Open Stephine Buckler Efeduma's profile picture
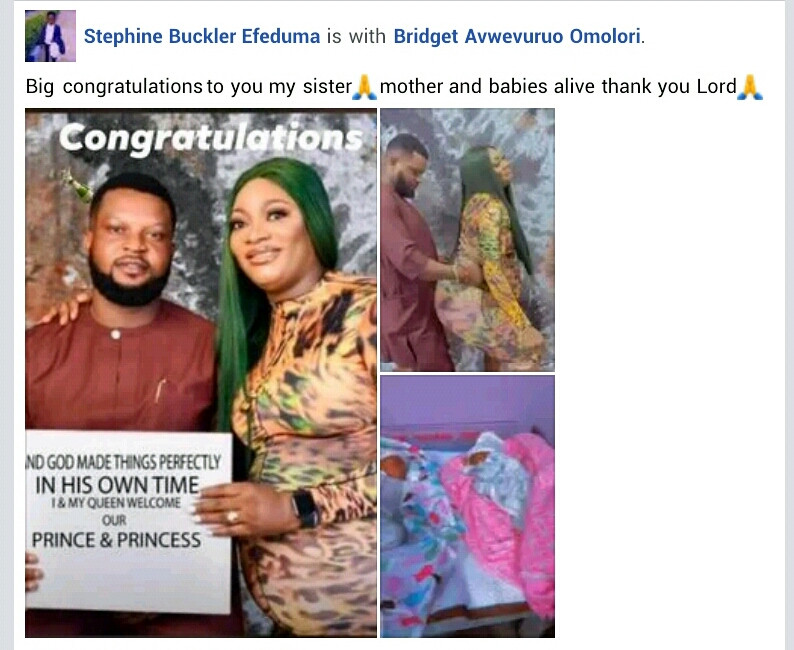 pyautogui.click(x=50, y=36)
